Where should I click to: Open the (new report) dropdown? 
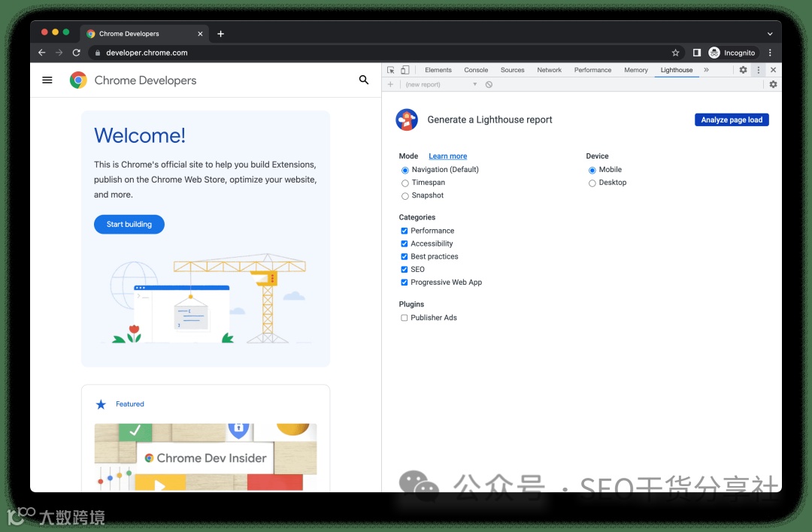coord(441,84)
